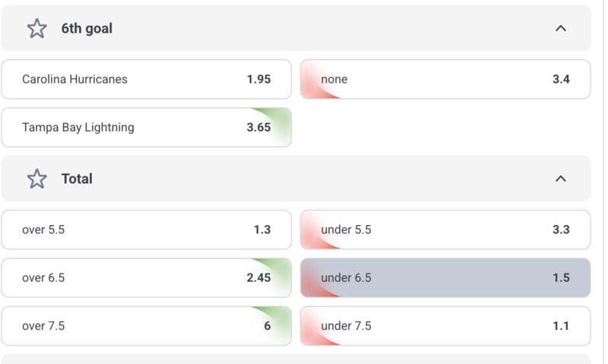Select Tampa Bay Lightning at 3.65
This screenshot has height=364, width=608.
(x=147, y=127)
